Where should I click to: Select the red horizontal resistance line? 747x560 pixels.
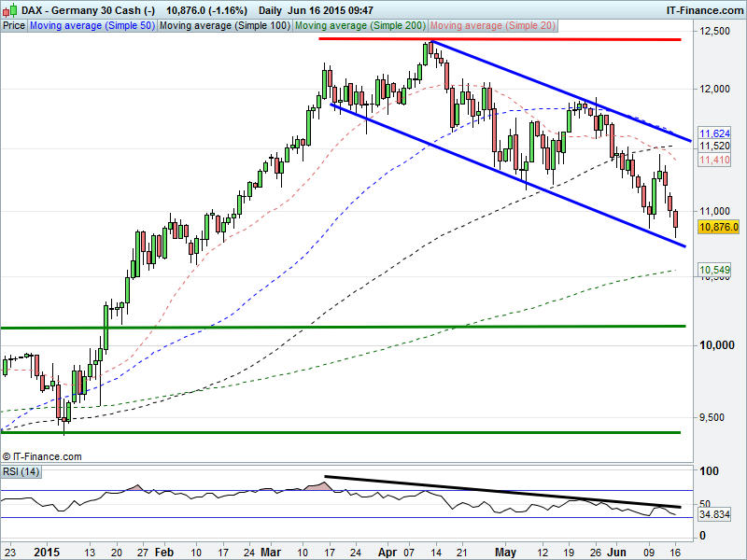point(500,39)
